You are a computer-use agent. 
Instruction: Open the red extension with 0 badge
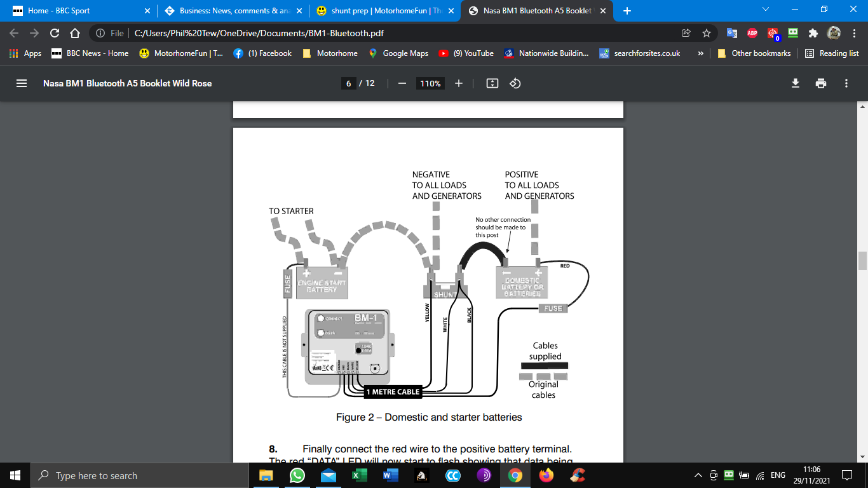tap(773, 33)
